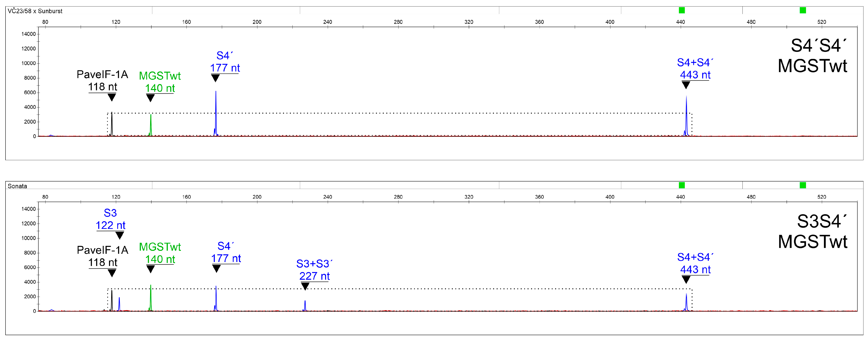
Task: Select the VČ23/58 x Sunburst sample title
Action: (35, 11)
